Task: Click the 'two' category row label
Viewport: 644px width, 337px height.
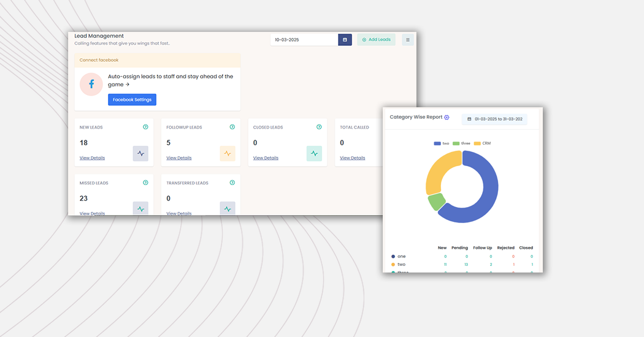Action: (401, 265)
